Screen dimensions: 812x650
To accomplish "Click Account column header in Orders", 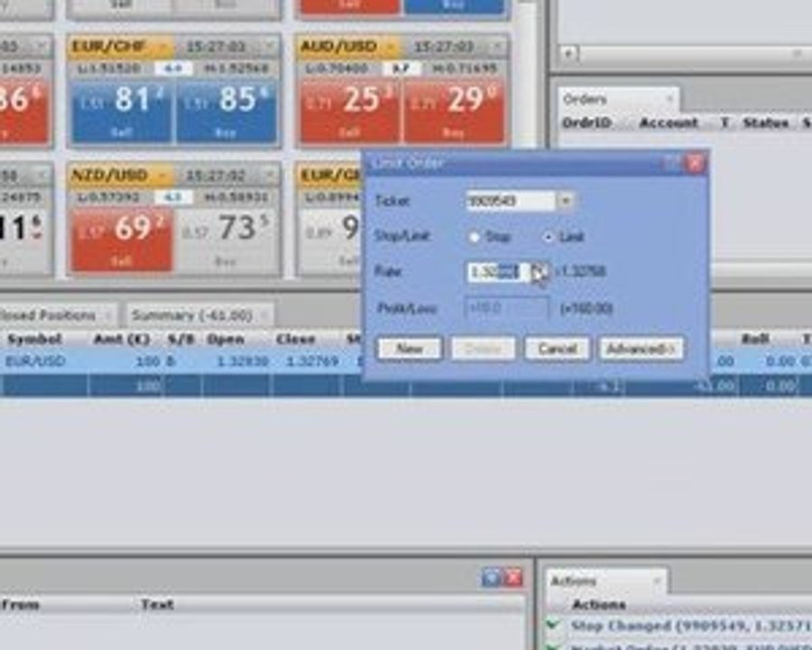I will tap(669, 123).
